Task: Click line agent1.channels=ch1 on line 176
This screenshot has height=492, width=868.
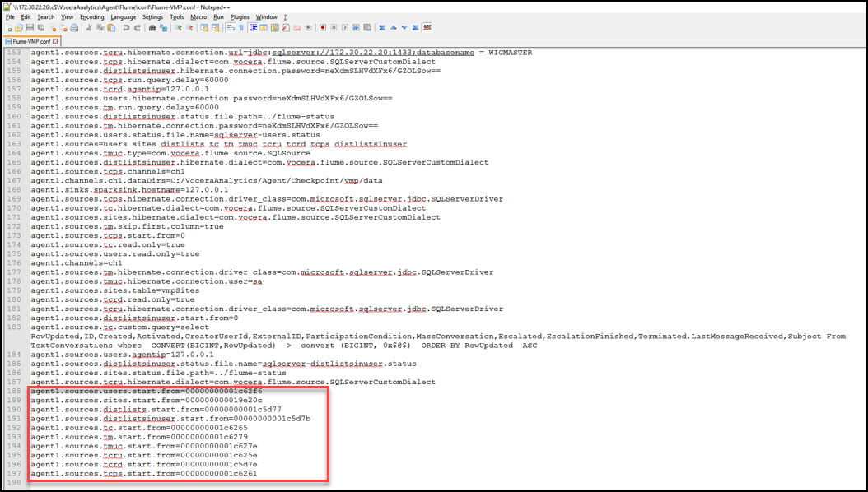Action: coord(77,263)
